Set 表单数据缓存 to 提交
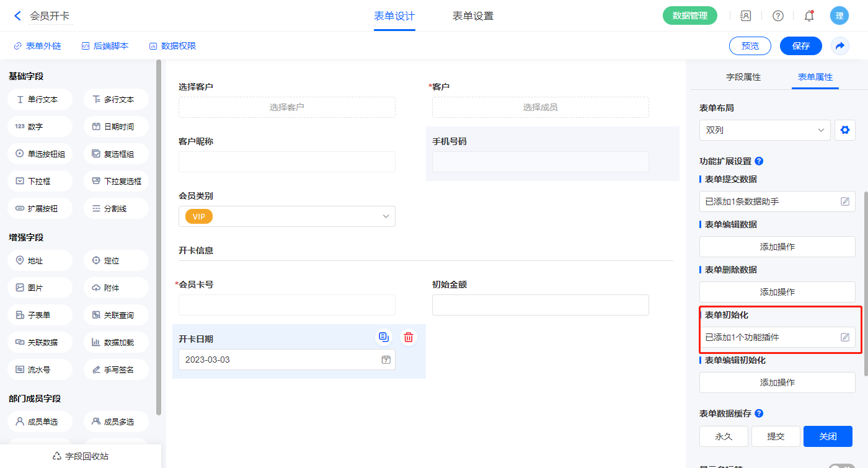868x468 pixels. pos(776,436)
